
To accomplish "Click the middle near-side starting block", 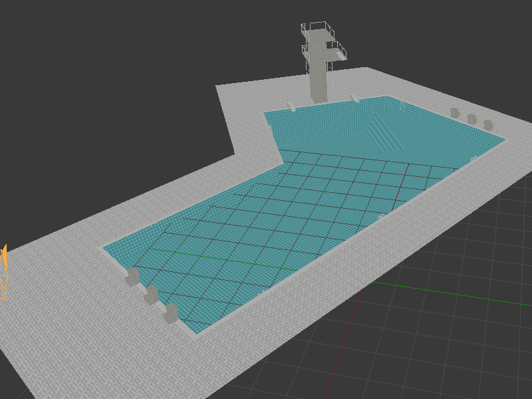I will point(152,295).
